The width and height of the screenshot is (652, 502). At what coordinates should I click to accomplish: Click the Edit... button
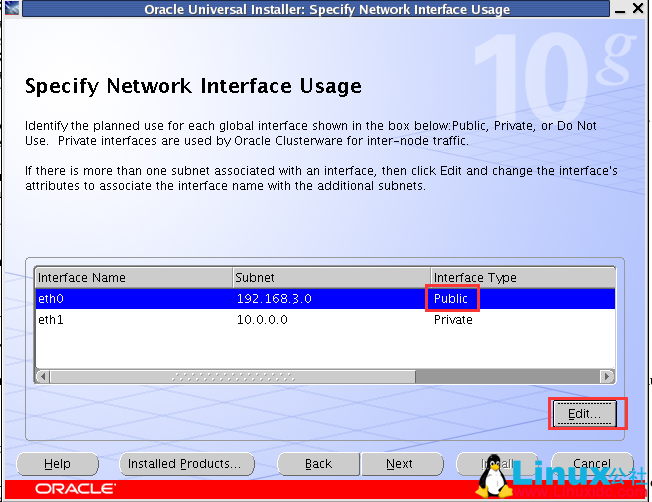[587, 413]
